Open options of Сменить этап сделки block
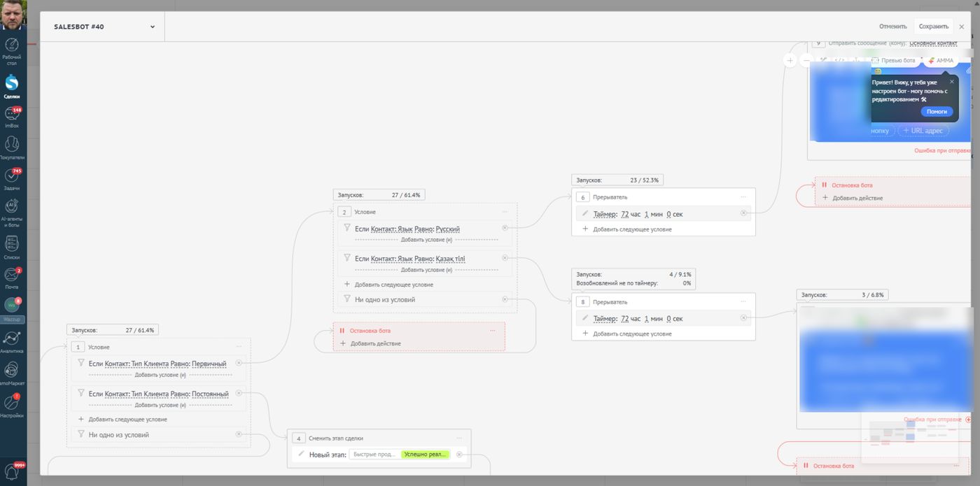The width and height of the screenshot is (980, 486). coord(459,438)
